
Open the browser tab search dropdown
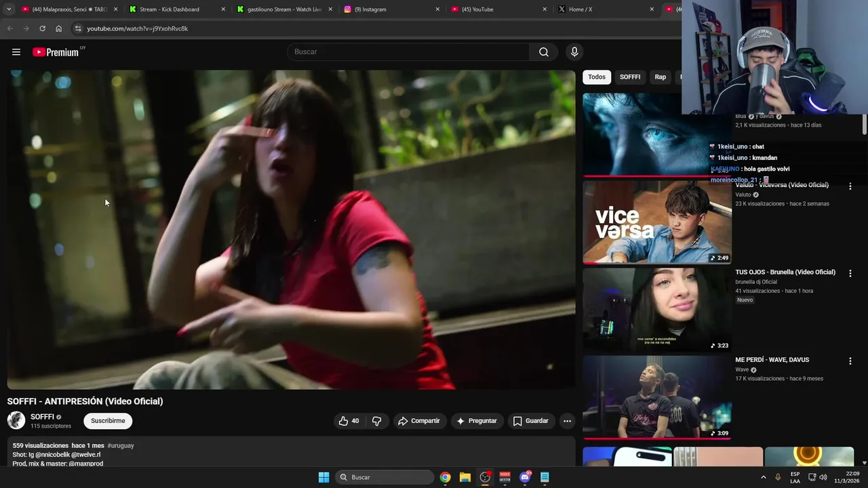tap(9, 9)
